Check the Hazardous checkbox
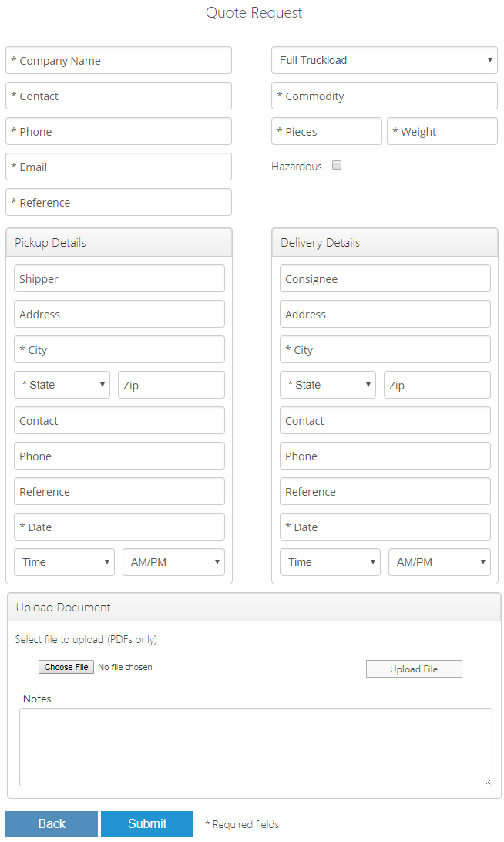This screenshot has width=504, height=842. pyautogui.click(x=337, y=165)
